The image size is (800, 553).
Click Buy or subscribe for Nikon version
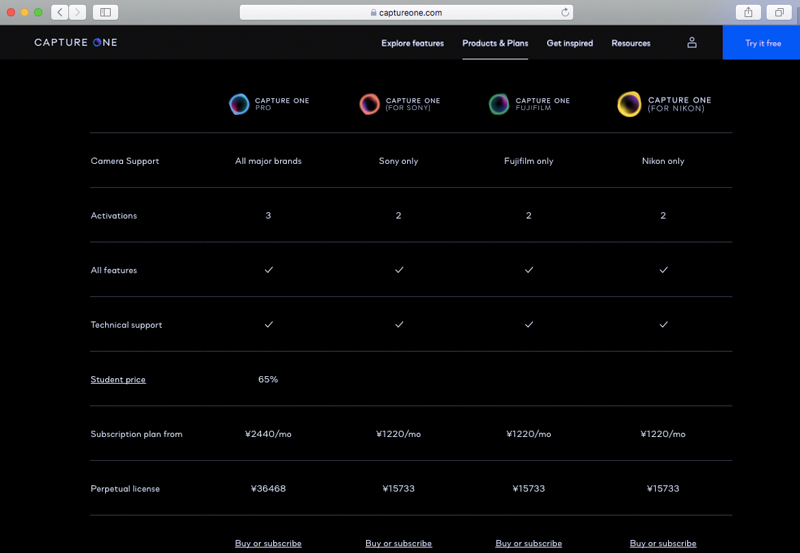coord(663,544)
